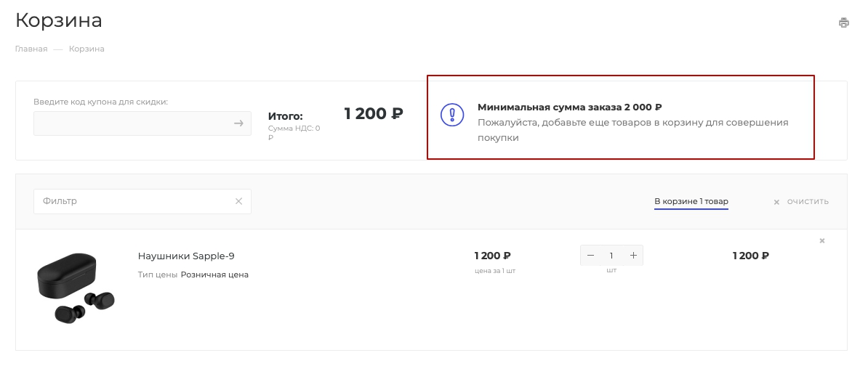Screen dimensions: 868x366
Task: Click the Розничная цена price type label
Action: (214, 274)
